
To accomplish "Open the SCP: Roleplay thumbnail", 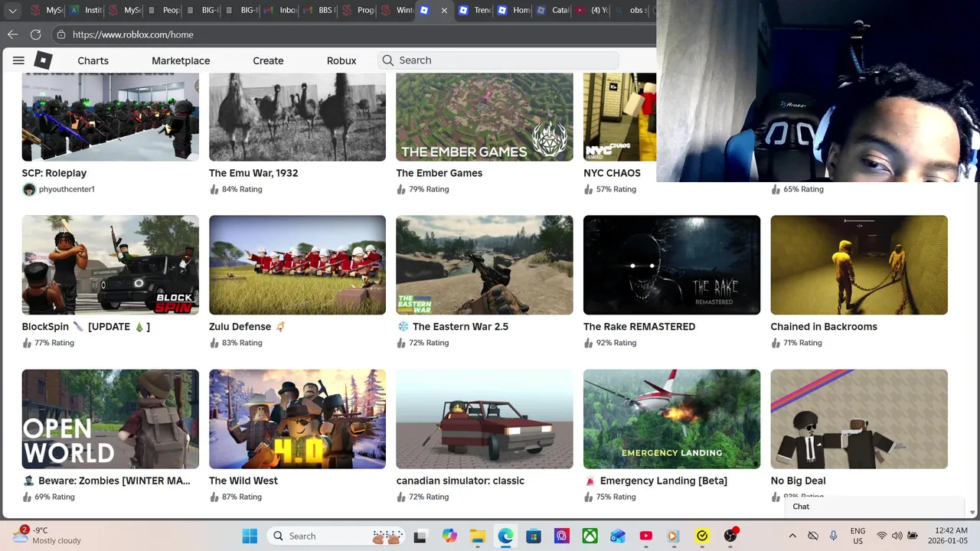I will click(110, 116).
